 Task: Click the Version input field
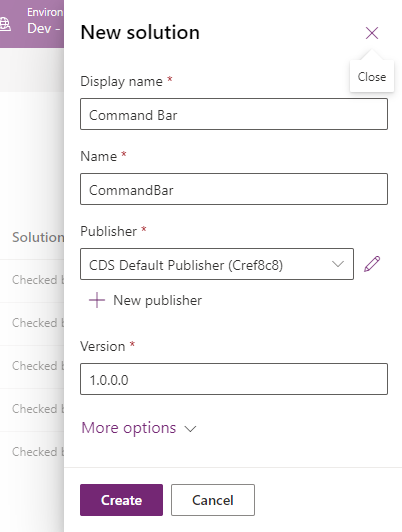pyautogui.click(x=234, y=379)
